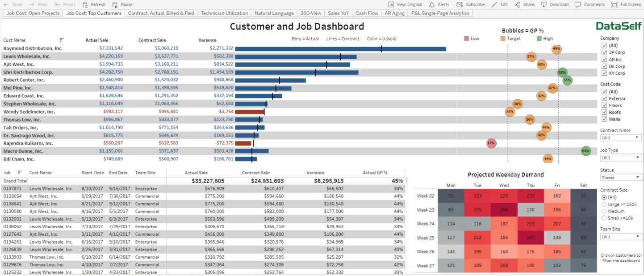The width and height of the screenshot is (644, 276).
Task: Uncheck the 3P Corp company checkbox
Action: click(604, 53)
